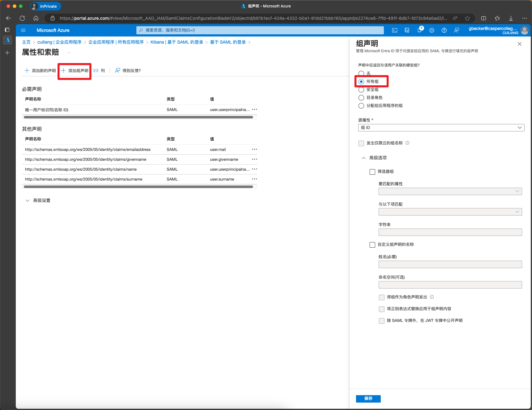Focus the Azure search resources box
Screen dimensions: 532x410
coord(260,30)
